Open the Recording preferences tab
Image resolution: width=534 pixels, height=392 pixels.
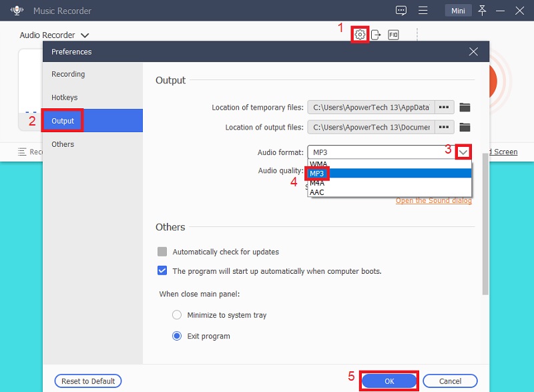click(x=93, y=74)
